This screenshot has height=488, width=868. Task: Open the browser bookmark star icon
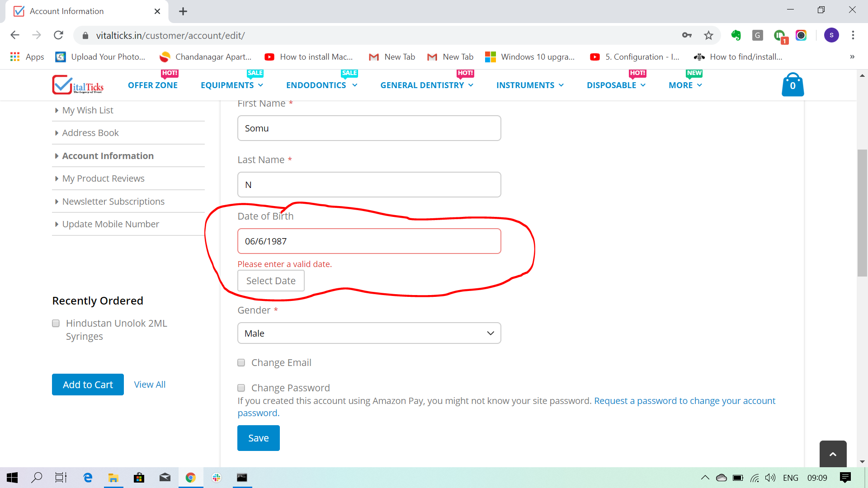pos(709,35)
